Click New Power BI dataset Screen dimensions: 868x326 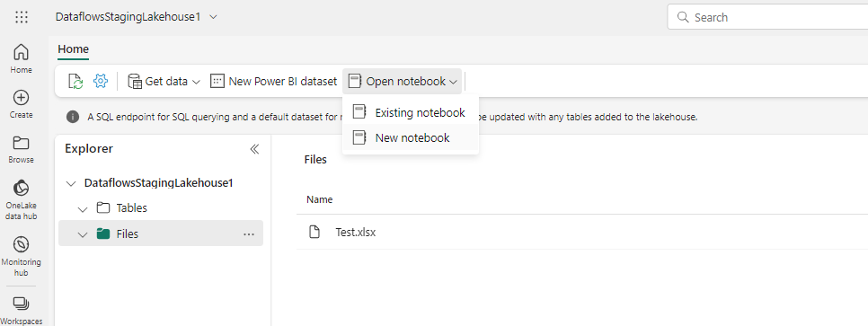273,82
